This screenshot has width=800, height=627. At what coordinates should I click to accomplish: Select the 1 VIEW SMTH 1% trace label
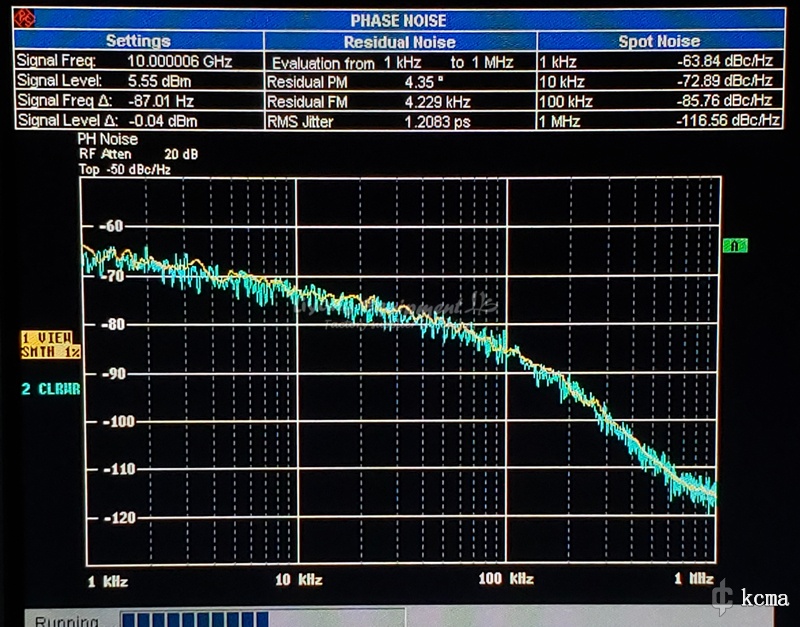pyautogui.click(x=51, y=345)
